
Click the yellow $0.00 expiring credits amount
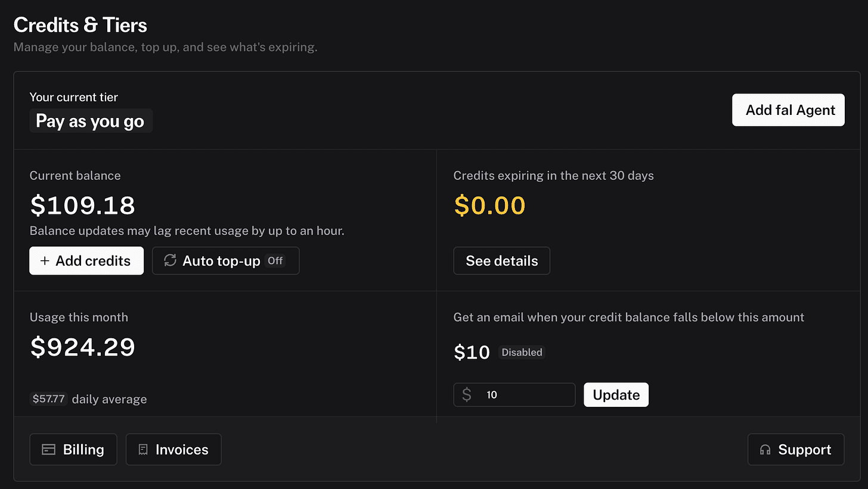(x=489, y=205)
